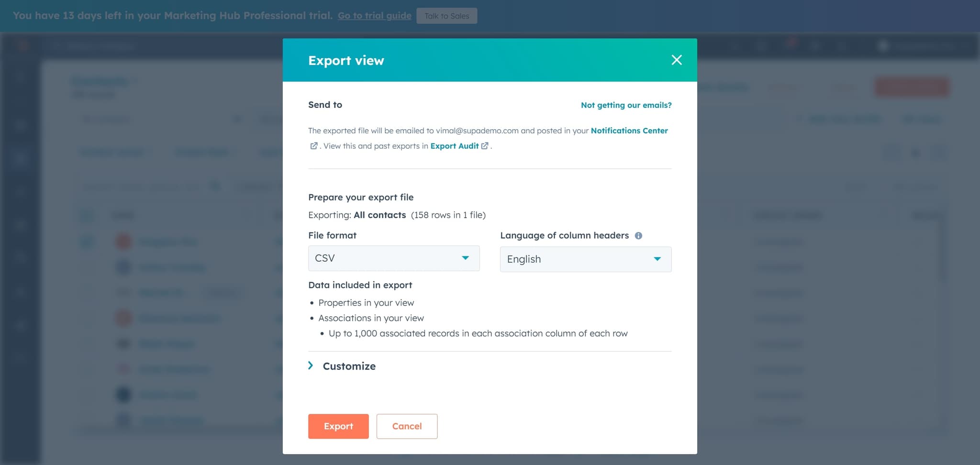This screenshot has height=465, width=980.
Task: Check the select-all checkbox in the table header
Action: [x=87, y=215]
